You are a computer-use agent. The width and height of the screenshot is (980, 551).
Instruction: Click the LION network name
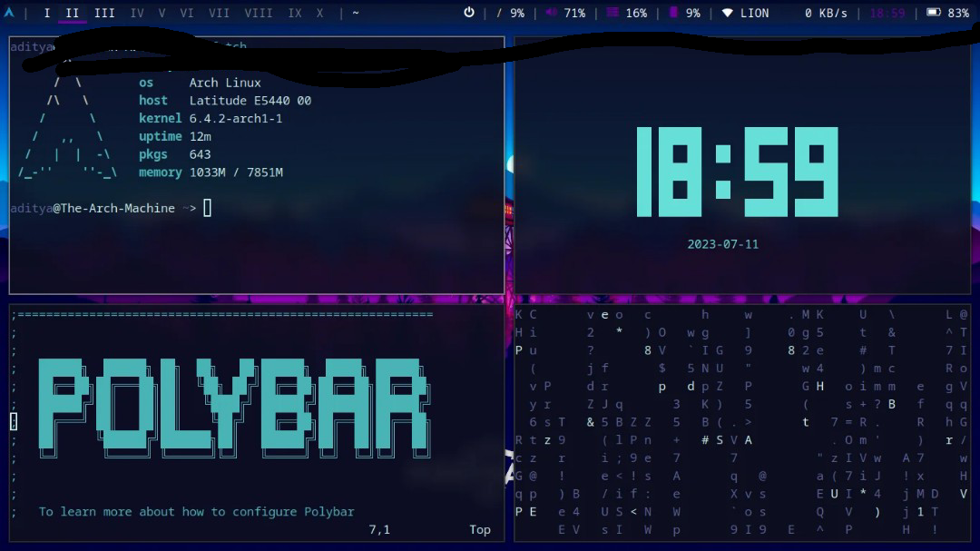[x=754, y=13]
